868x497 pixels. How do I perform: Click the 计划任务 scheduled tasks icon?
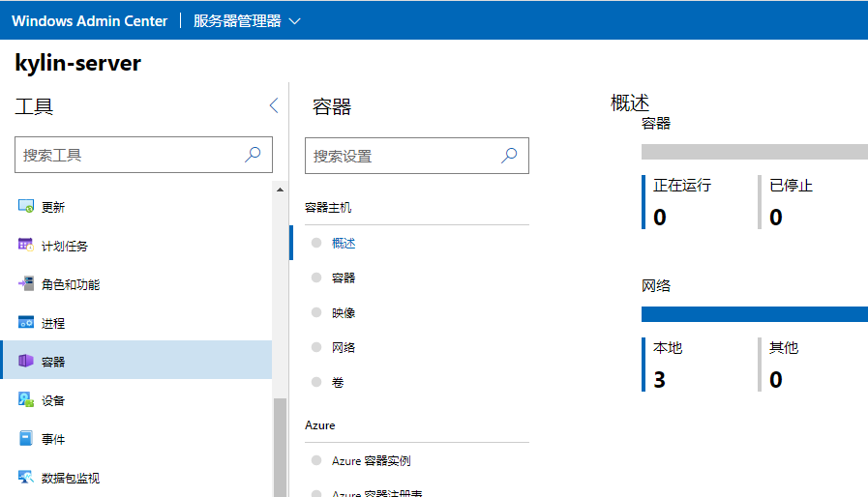[x=26, y=245]
